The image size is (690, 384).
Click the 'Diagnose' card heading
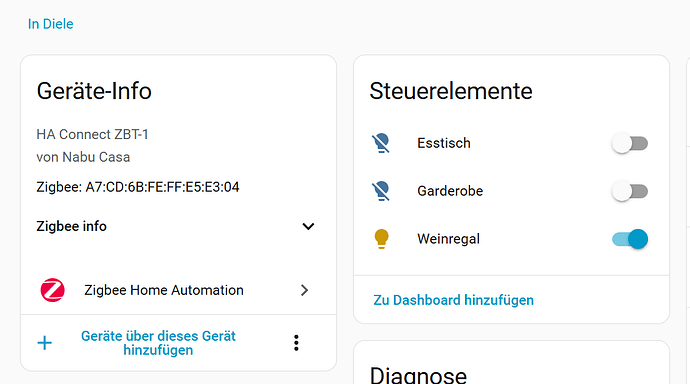coord(418,375)
